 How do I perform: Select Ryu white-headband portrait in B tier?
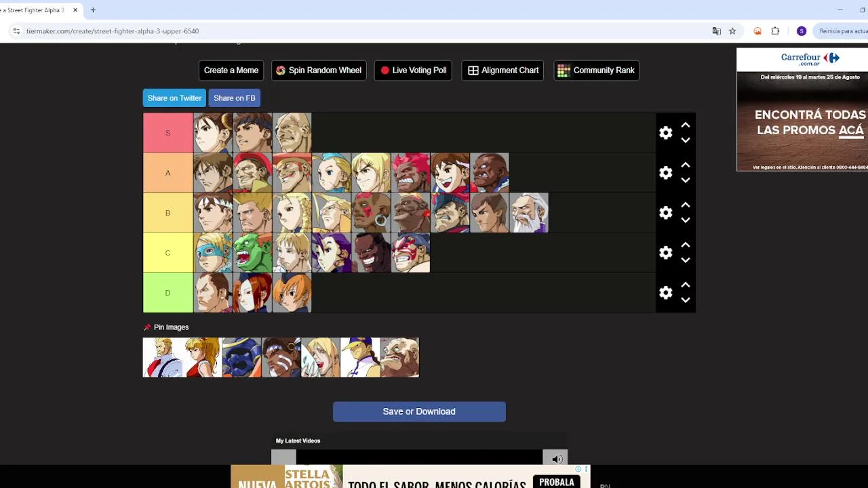click(x=213, y=213)
